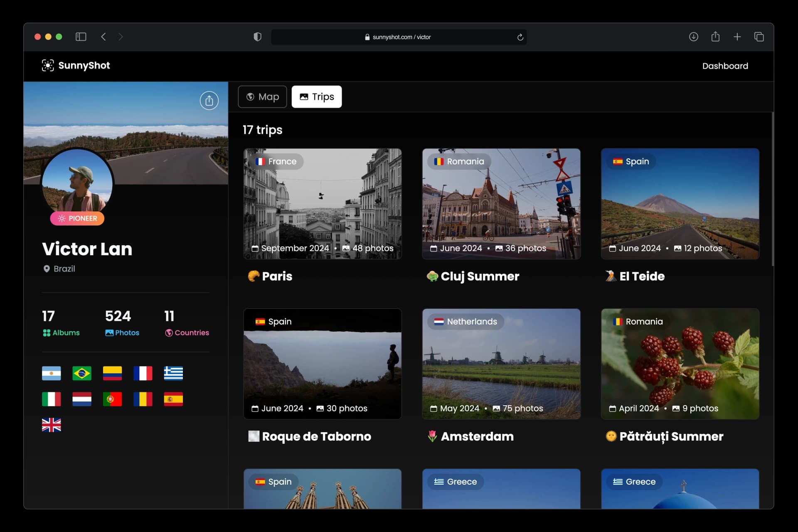Click the share profile icon on cover photo
The image size is (798, 532).
(x=209, y=101)
